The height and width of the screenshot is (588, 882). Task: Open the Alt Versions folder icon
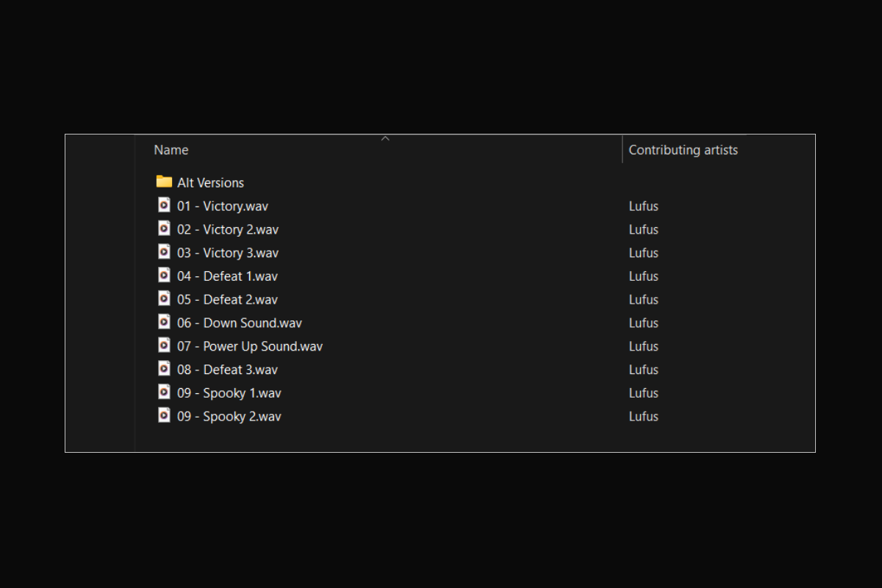coord(164,182)
